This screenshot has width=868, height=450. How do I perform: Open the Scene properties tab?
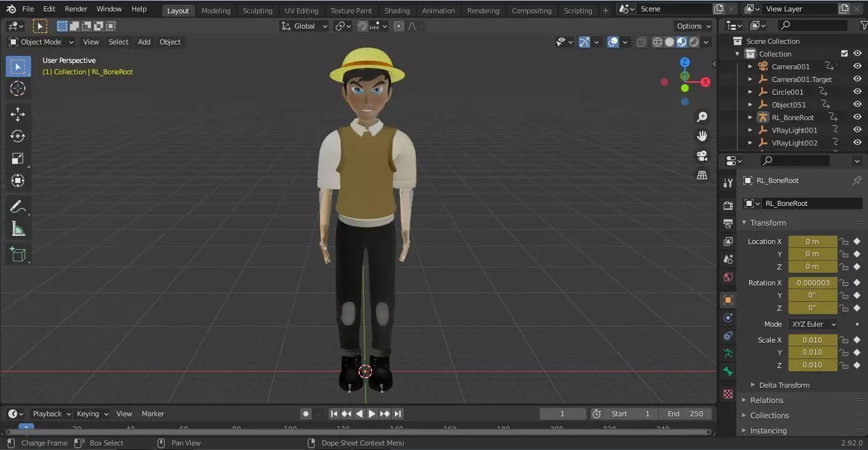728,259
